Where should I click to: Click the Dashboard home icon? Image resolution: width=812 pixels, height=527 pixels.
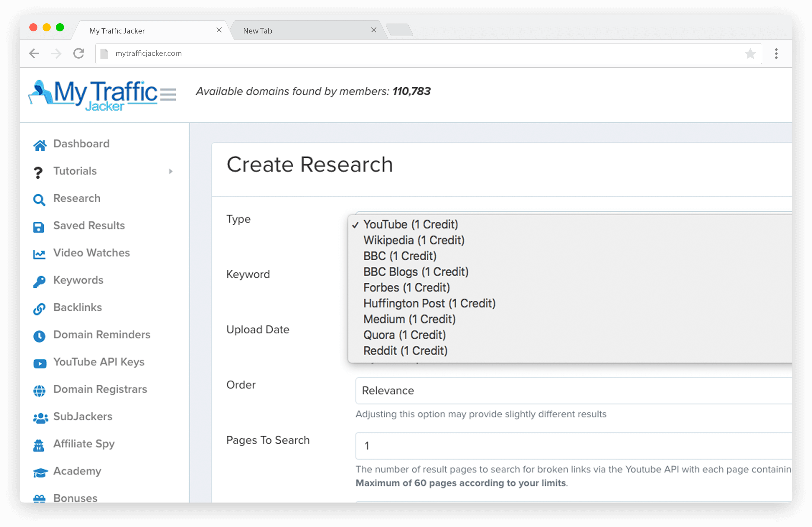coord(40,145)
